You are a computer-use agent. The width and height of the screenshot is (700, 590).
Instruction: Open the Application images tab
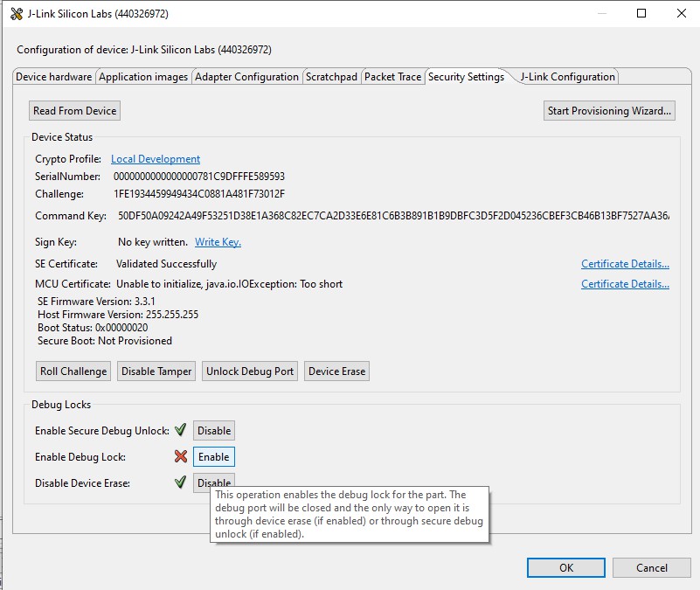click(x=143, y=77)
